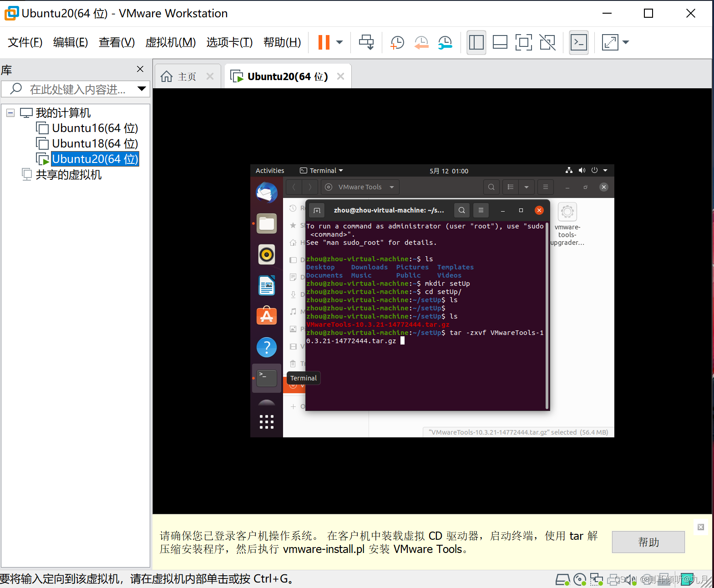This screenshot has width=714, height=588.
Task: Show Applications grid in Ubuntu dock
Action: point(267,422)
